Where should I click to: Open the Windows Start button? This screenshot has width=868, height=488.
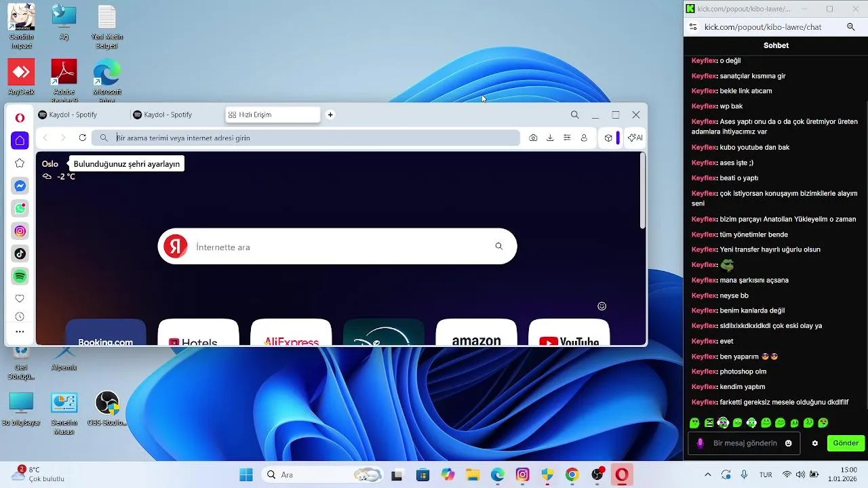click(x=246, y=474)
